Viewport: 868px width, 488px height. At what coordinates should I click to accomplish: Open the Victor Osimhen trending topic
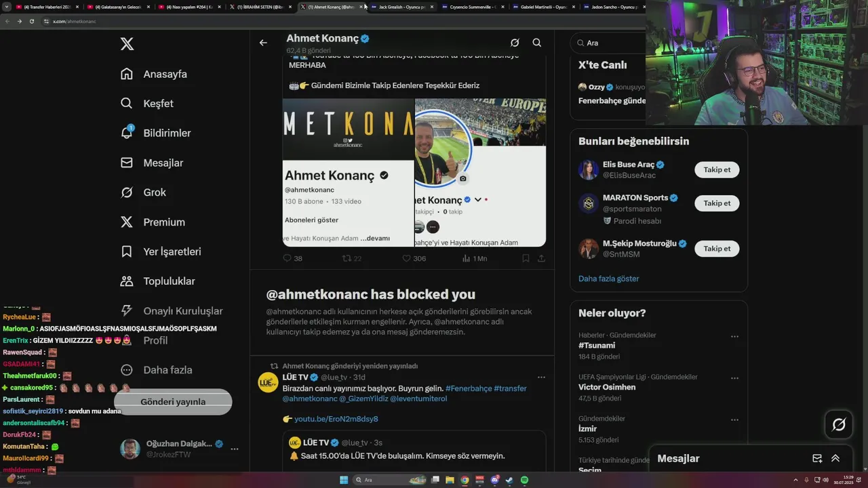(607, 387)
